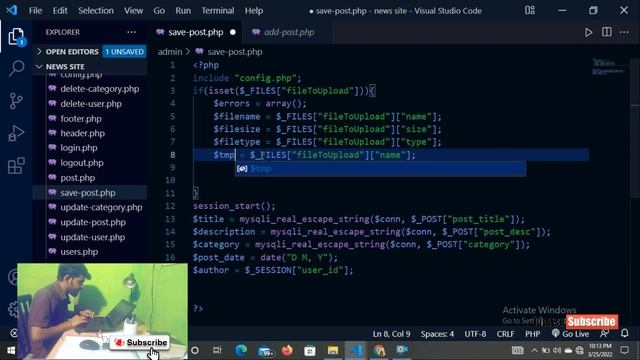
Task: Switch to the save-post.php tab
Action: 195,32
